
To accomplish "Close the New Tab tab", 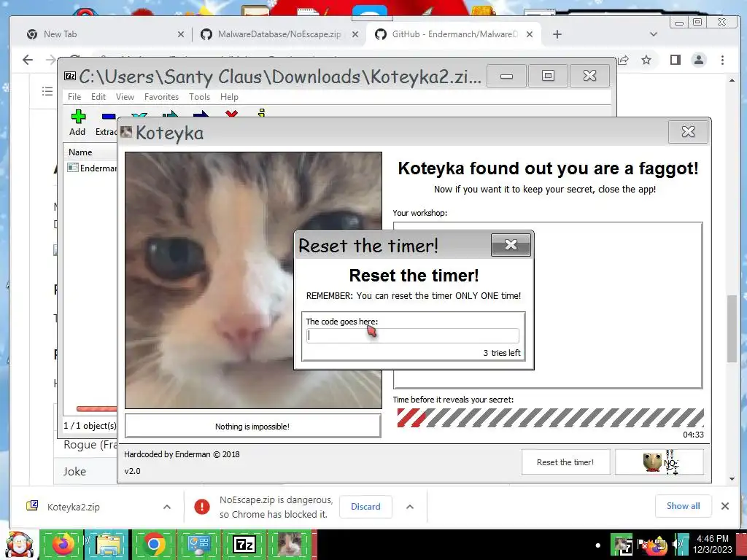I will pyautogui.click(x=181, y=34).
